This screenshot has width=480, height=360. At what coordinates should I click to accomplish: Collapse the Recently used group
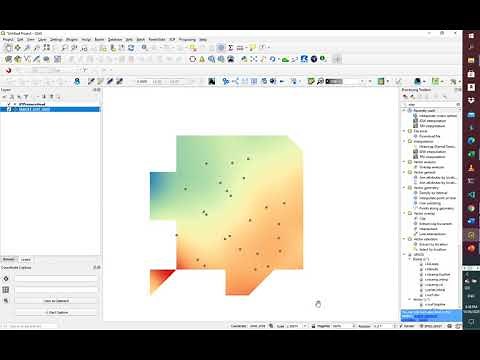click(404, 110)
